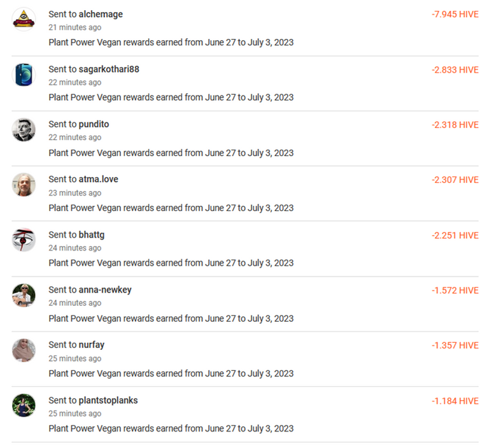Open the anna-newkey account link
Viewport: 489px width, 448px height.
105,290
